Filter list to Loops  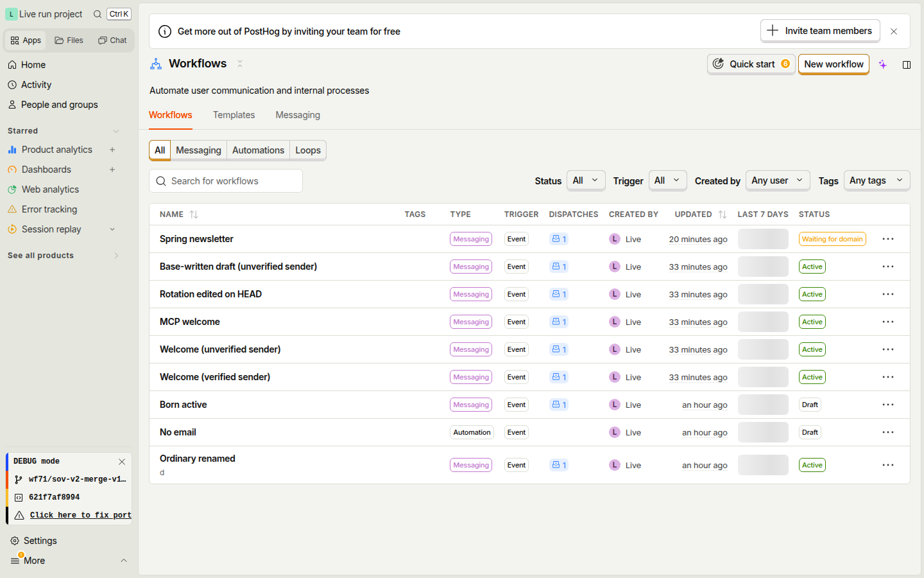coord(308,150)
